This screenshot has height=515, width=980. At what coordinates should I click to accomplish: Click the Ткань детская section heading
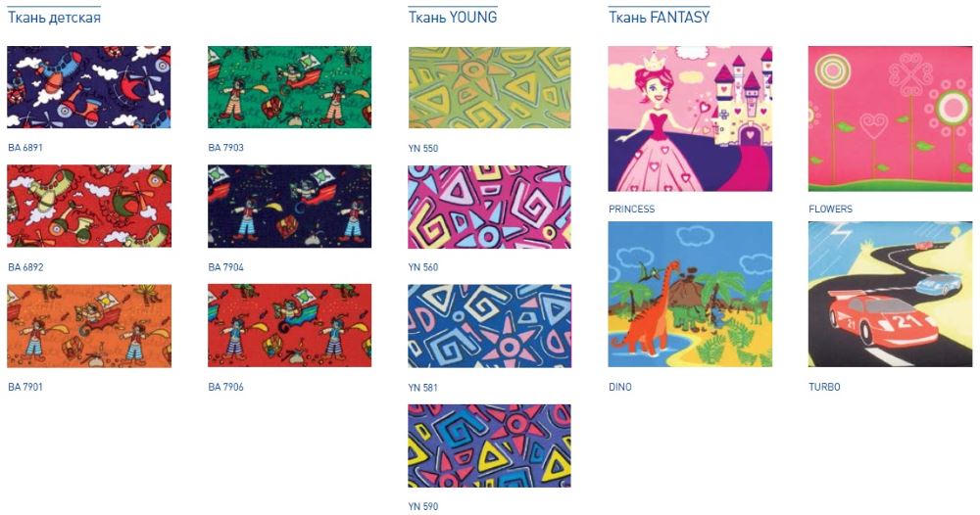click(54, 18)
